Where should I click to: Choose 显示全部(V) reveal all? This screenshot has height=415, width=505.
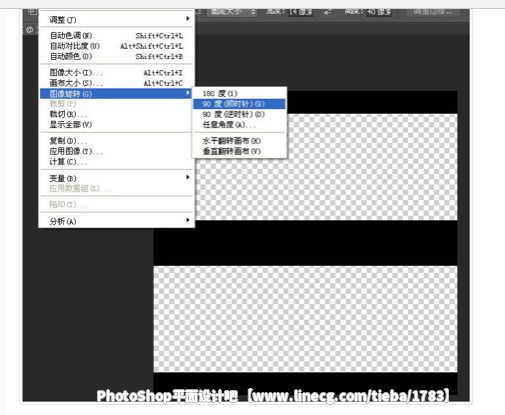coord(116,125)
